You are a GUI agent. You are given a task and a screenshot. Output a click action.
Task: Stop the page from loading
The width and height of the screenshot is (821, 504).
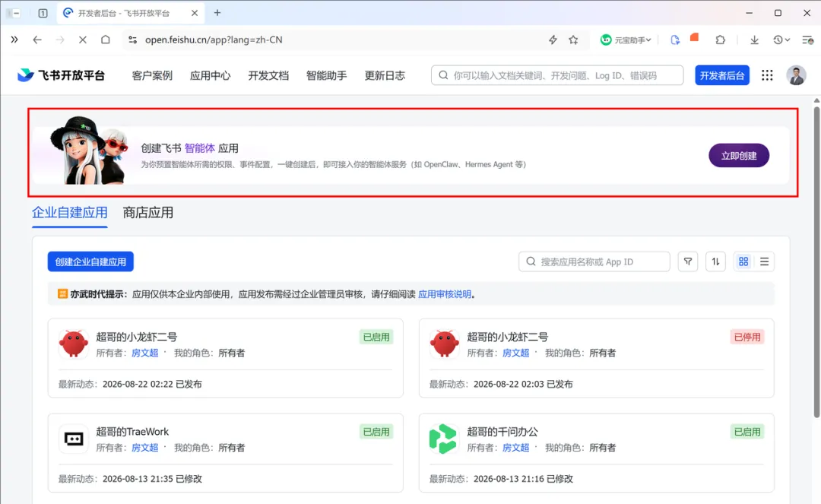[83, 40]
